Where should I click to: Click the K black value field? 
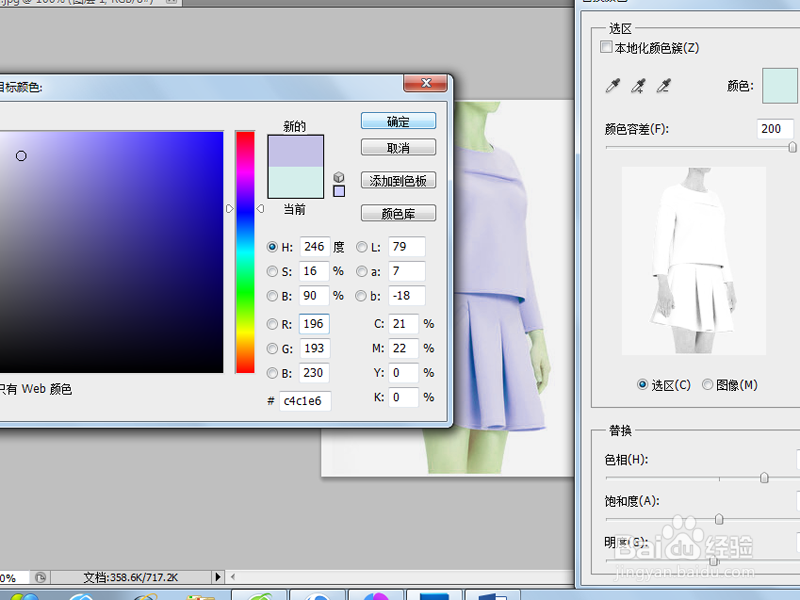click(404, 397)
